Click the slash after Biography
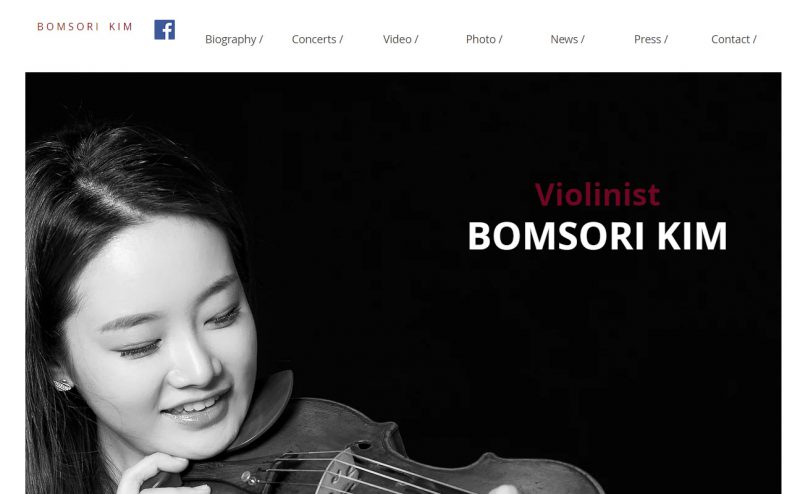 [261, 39]
